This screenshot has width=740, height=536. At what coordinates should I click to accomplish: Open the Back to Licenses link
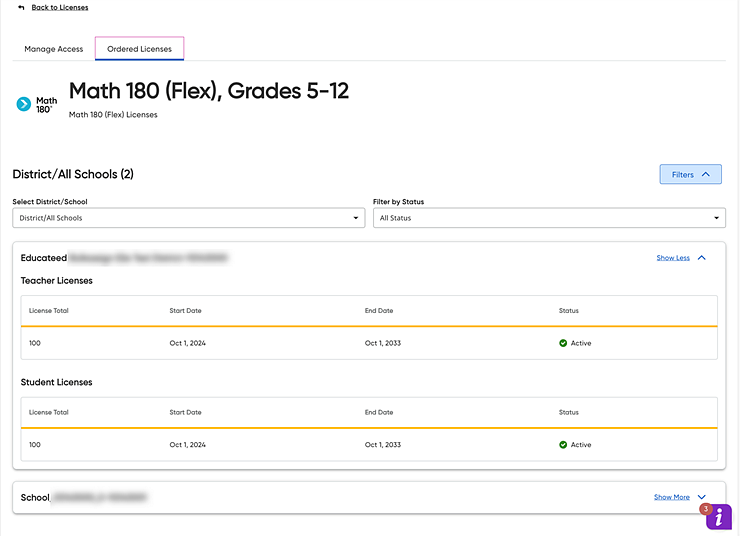coord(60,8)
